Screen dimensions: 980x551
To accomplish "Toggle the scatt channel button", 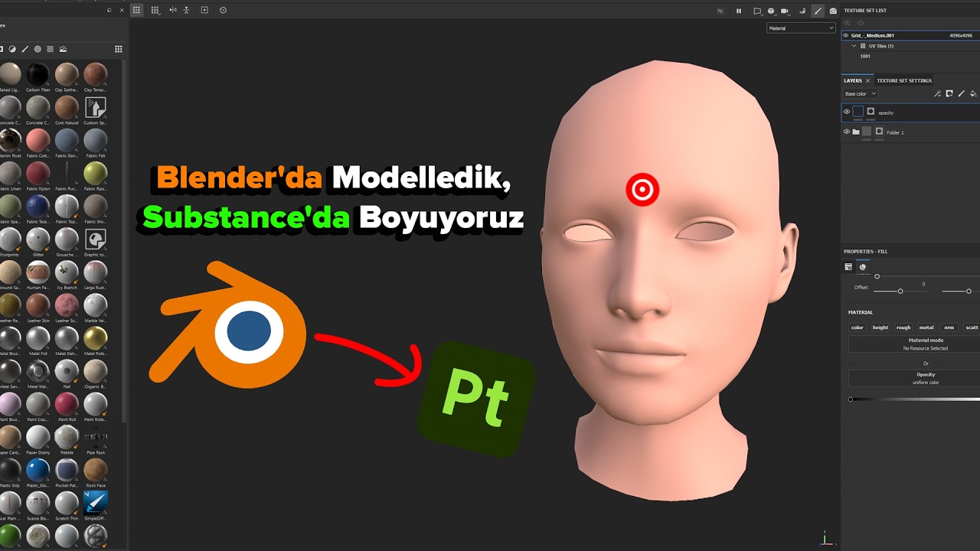I will coord(972,328).
